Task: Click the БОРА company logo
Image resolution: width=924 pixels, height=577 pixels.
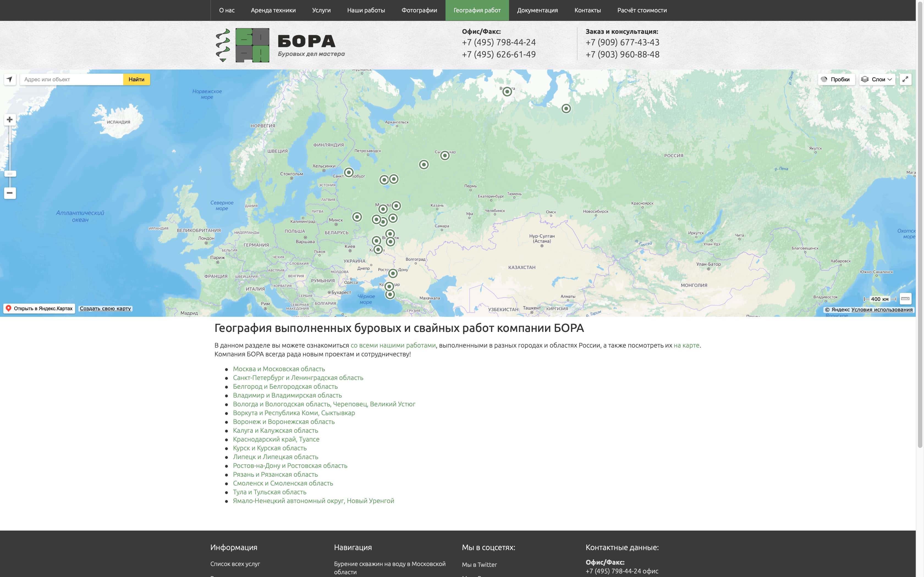Action: (x=280, y=45)
